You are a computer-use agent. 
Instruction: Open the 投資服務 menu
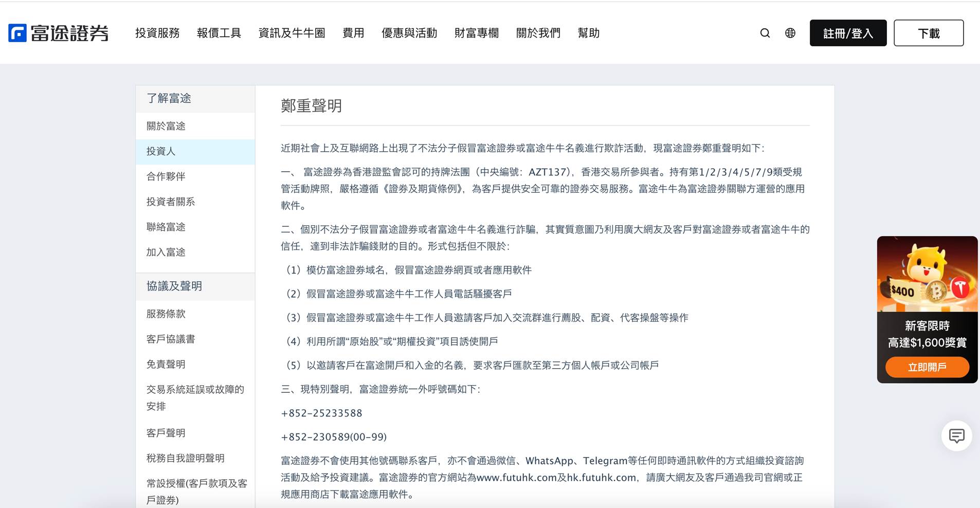click(x=157, y=33)
